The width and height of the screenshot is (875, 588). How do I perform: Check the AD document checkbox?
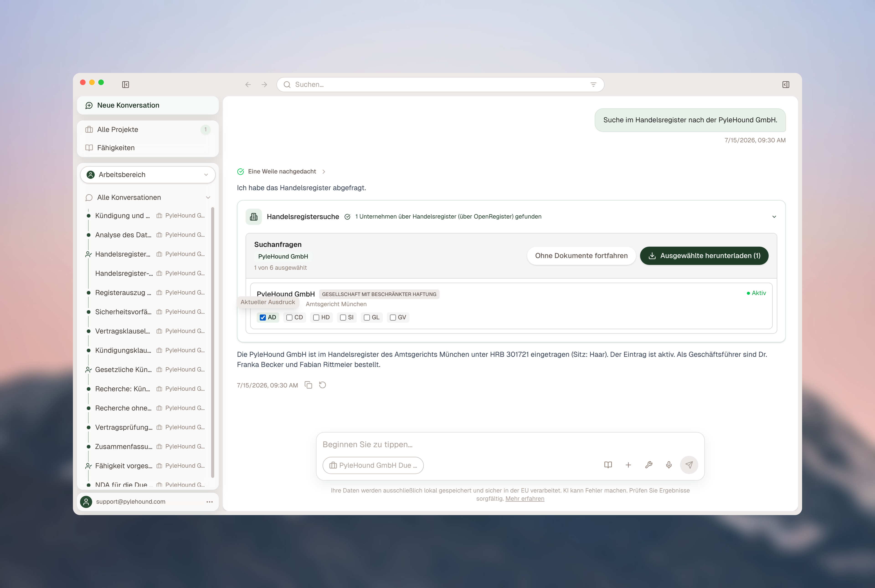[x=263, y=318]
